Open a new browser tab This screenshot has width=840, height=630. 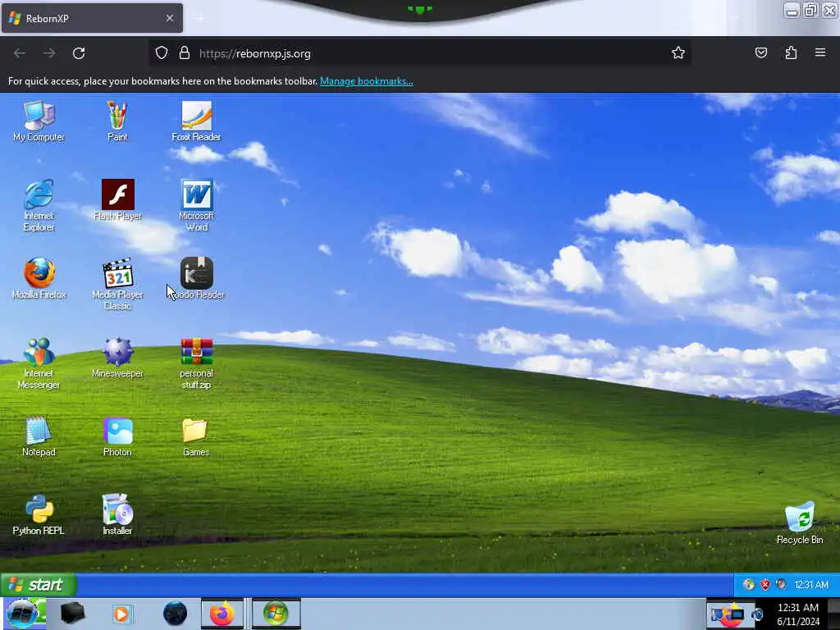(x=200, y=18)
